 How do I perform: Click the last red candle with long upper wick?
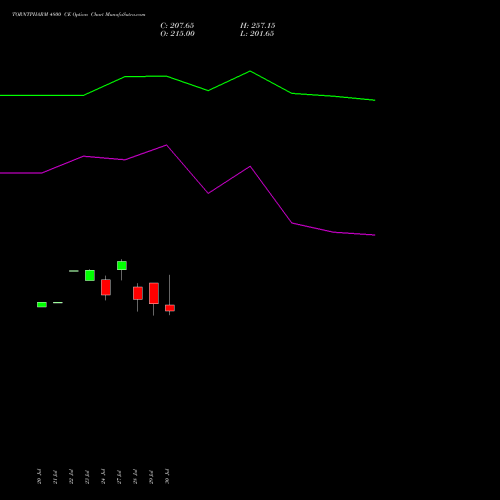(170, 308)
